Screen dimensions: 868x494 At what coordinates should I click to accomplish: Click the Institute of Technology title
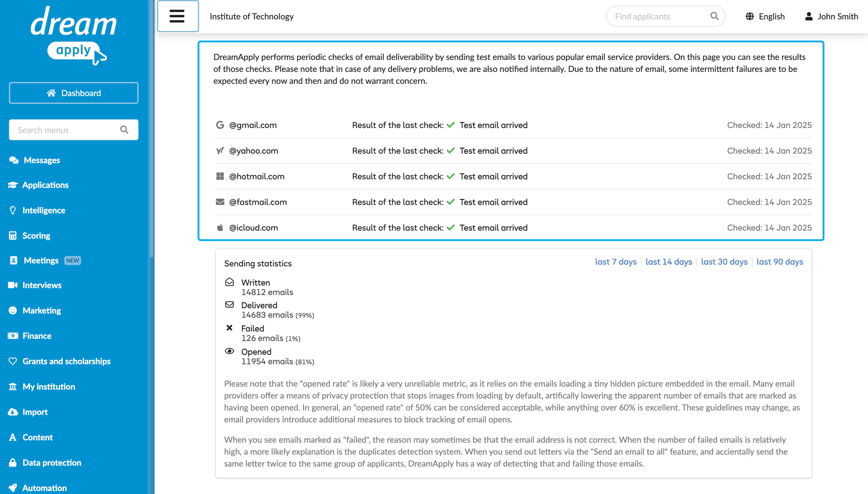coord(252,16)
